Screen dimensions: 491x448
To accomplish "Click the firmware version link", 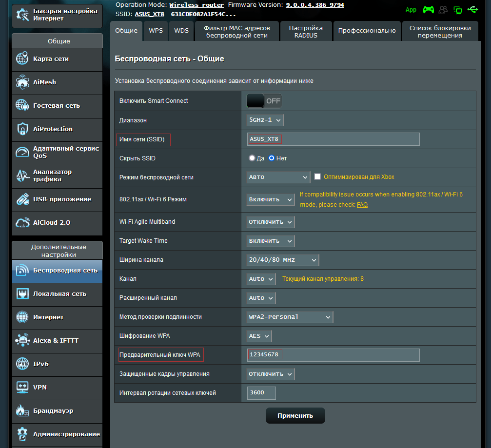I will tap(315, 5).
